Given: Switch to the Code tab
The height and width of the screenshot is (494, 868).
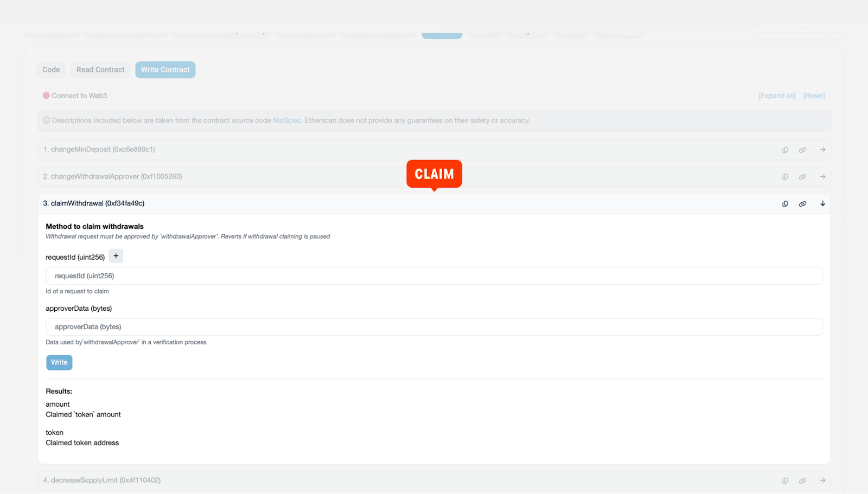Looking at the screenshot, I should click(51, 69).
